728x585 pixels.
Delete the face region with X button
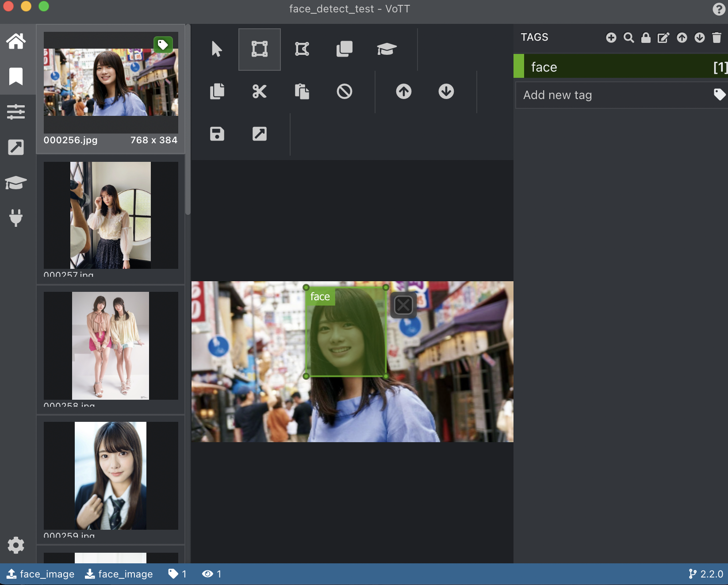pyautogui.click(x=403, y=305)
